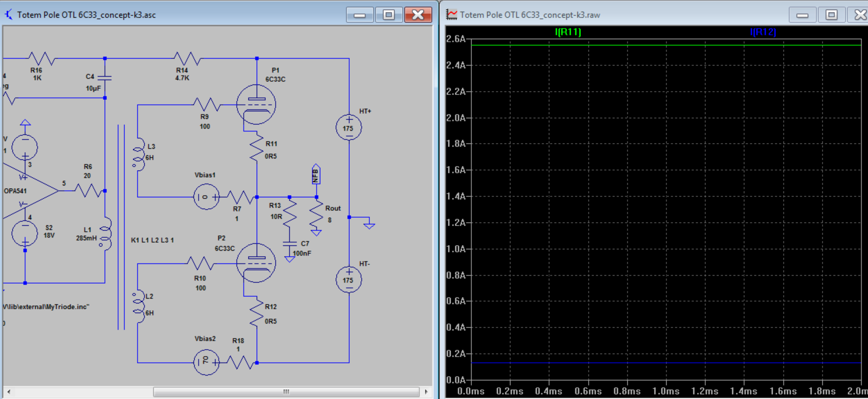Screen dimensions: 868x399
Task: Click the HT- 175 voltage source
Action: coord(348,280)
